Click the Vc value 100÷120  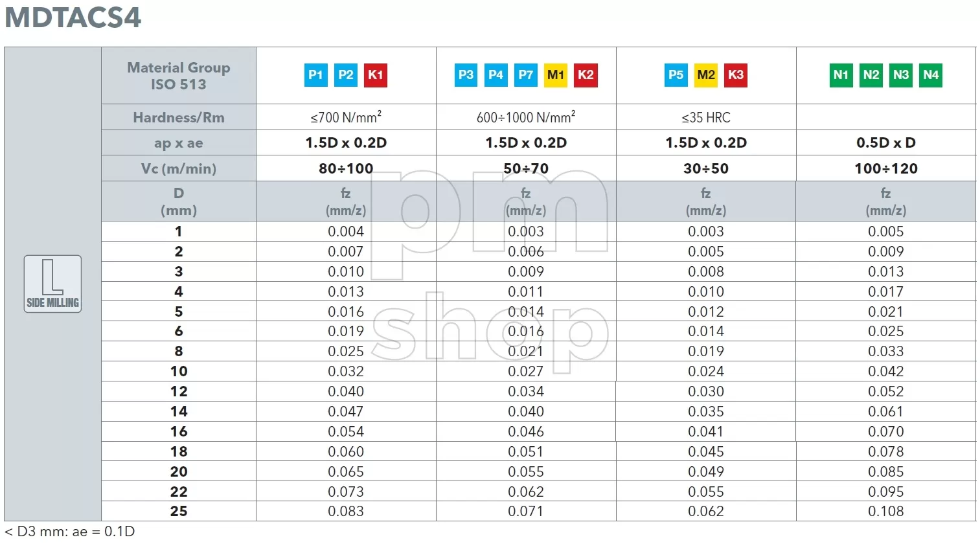pyautogui.click(x=886, y=168)
